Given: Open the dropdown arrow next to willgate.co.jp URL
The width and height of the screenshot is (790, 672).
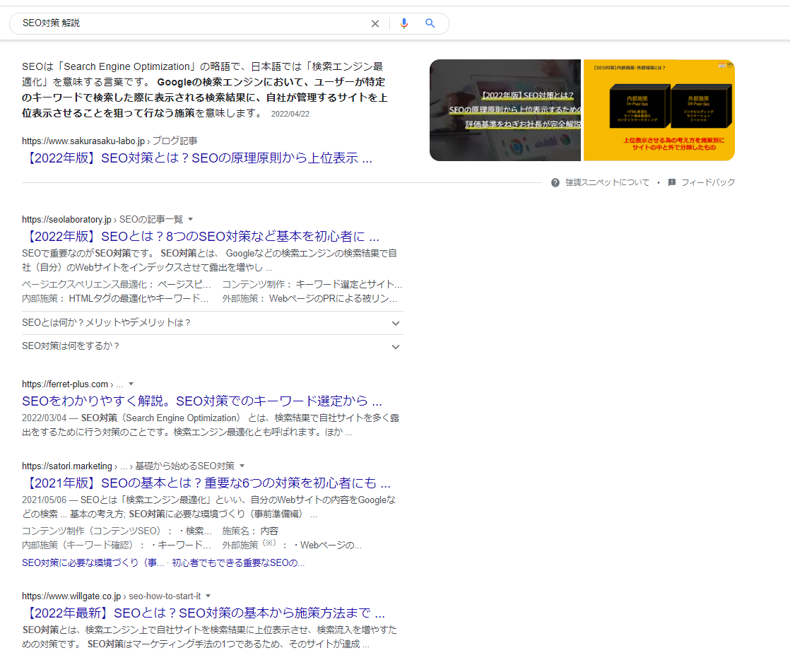Looking at the screenshot, I should click(208, 596).
